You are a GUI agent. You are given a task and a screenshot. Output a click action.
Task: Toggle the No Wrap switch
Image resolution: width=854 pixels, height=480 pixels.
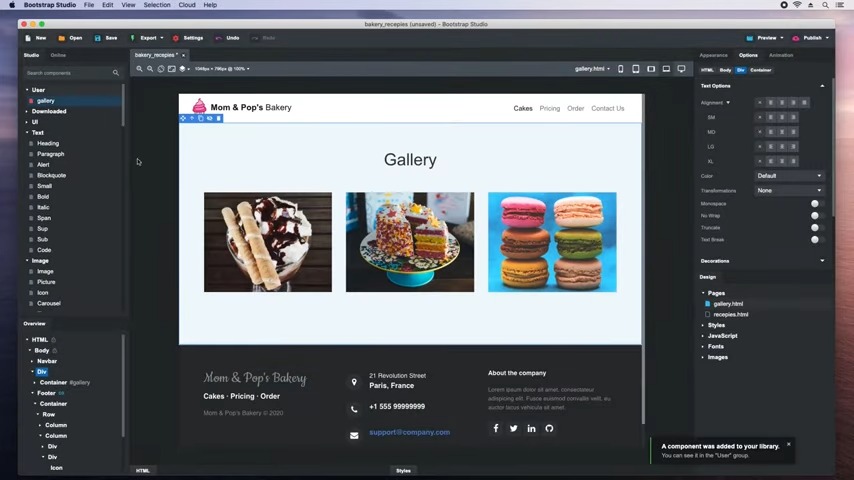click(x=816, y=216)
